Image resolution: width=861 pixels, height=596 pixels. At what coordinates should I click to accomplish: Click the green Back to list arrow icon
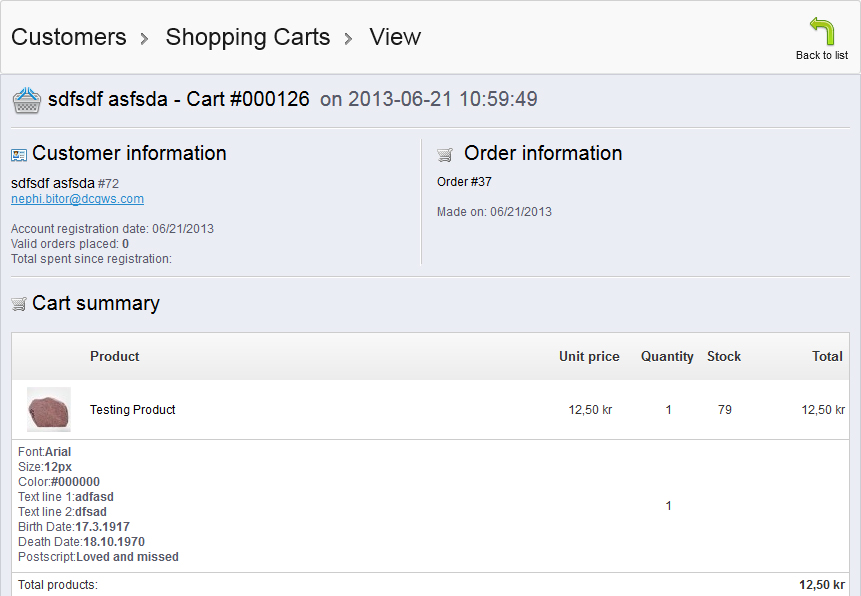(x=822, y=31)
